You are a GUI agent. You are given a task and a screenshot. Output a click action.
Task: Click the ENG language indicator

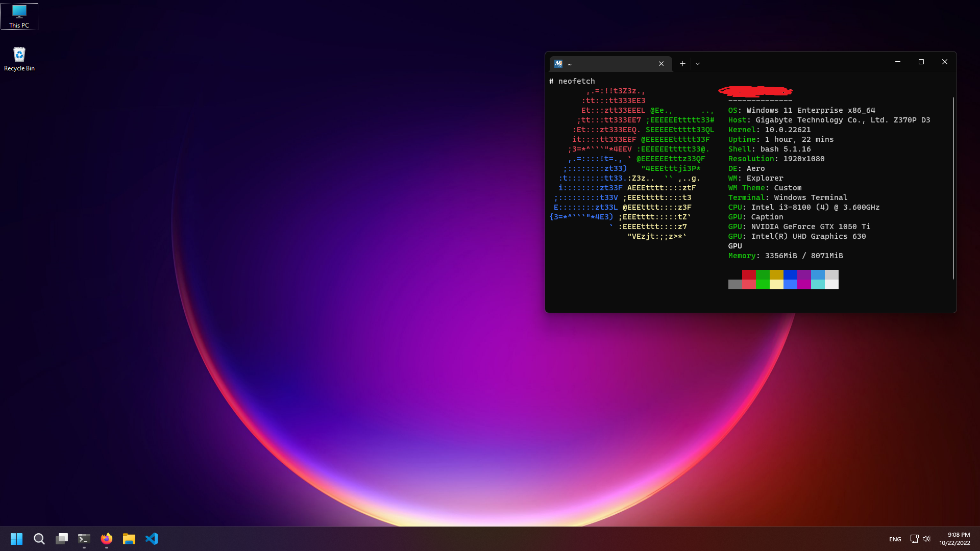pyautogui.click(x=895, y=539)
